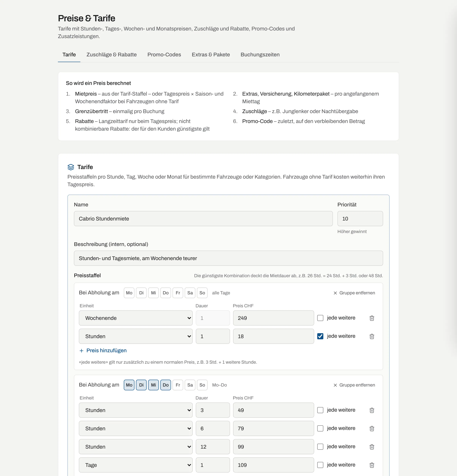Screen dimensions: 457x476
Task: Switch to Zuschläge & Rabatte tab
Action: [111, 55]
